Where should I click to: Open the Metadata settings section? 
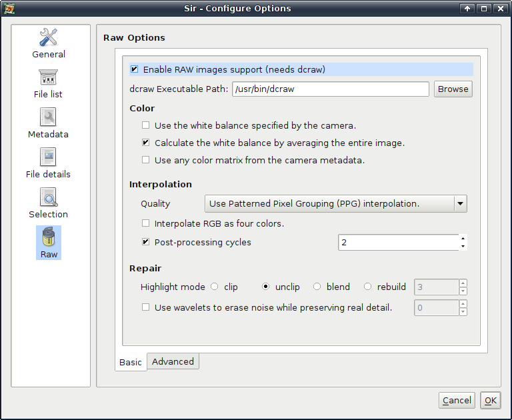[48, 123]
